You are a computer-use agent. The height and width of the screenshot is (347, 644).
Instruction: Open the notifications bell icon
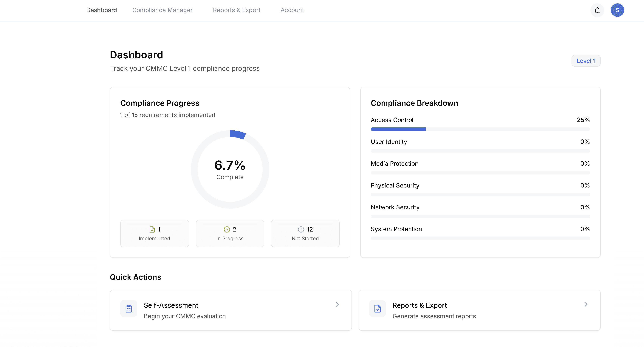[597, 10]
